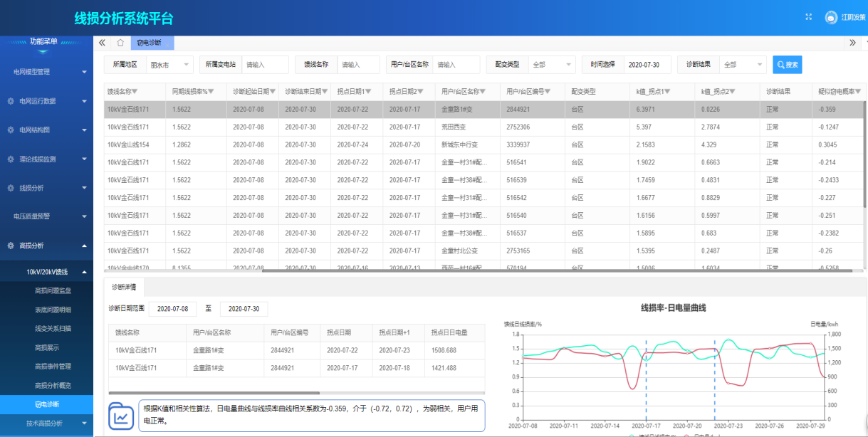The width and height of the screenshot is (868, 437).
Task: Click gear icon of 电网运行数据 menu
Action: 11,101
